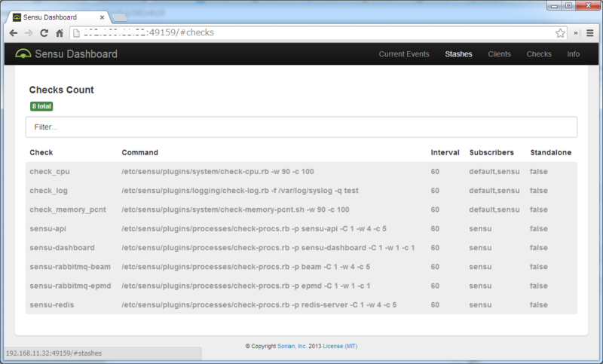The height and width of the screenshot is (364, 603).
Task: Click the Command column header
Action: 140,152
